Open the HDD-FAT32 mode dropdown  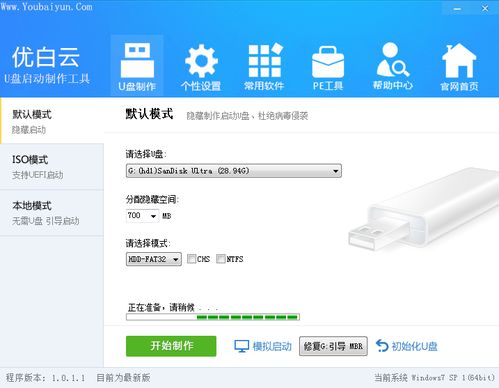[x=154, y=259]
